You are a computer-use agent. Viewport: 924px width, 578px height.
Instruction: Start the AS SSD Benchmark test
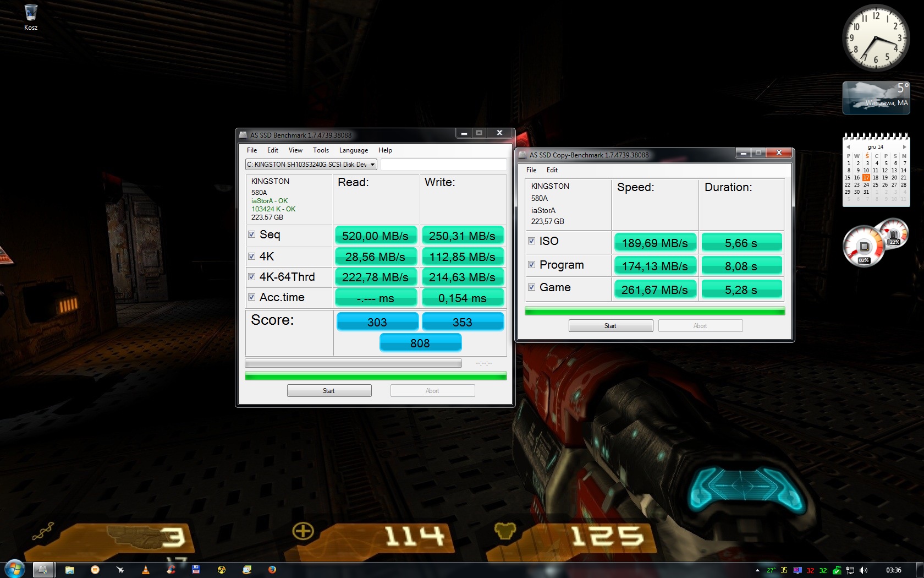point(329,391)
